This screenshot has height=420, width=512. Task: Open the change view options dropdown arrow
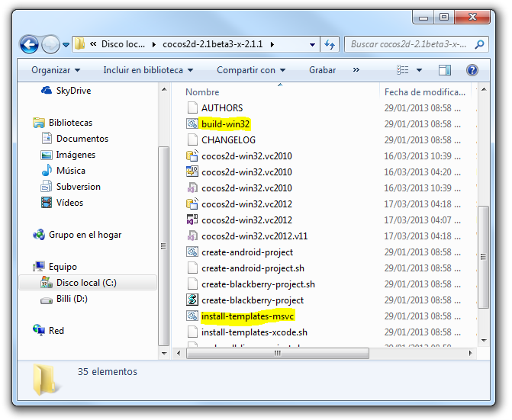tap(420, 70)
